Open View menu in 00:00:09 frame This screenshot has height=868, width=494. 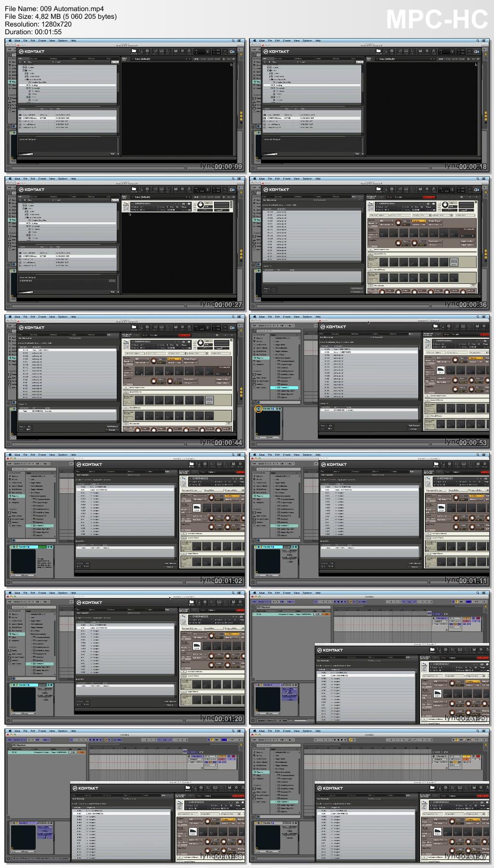(52, 41)
